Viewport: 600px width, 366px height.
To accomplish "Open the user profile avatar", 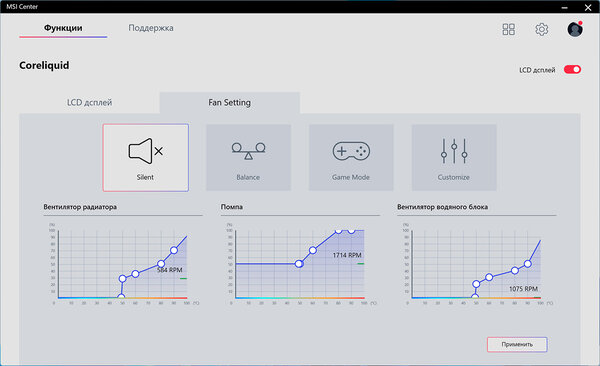I will pos(575,29).
